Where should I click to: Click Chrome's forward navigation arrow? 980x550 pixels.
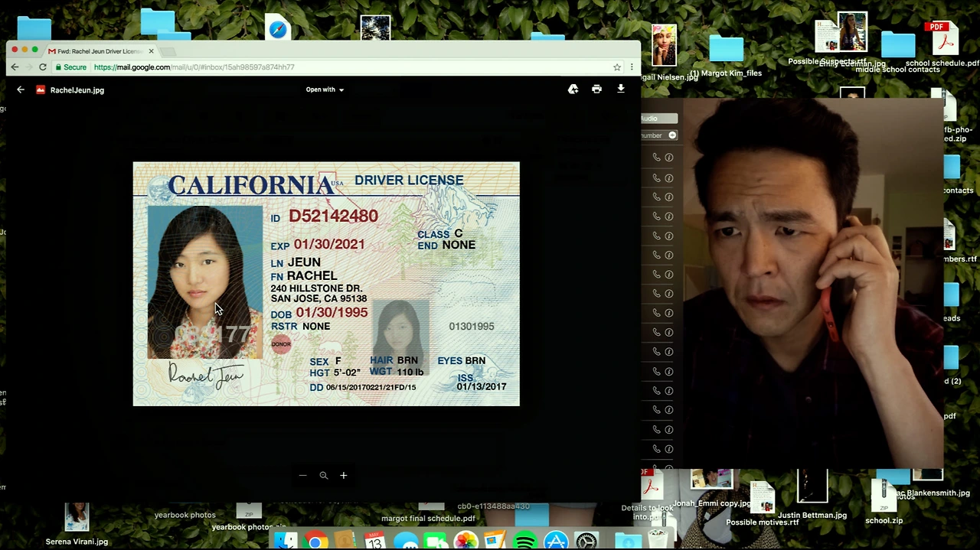click(x=28, y=67)
